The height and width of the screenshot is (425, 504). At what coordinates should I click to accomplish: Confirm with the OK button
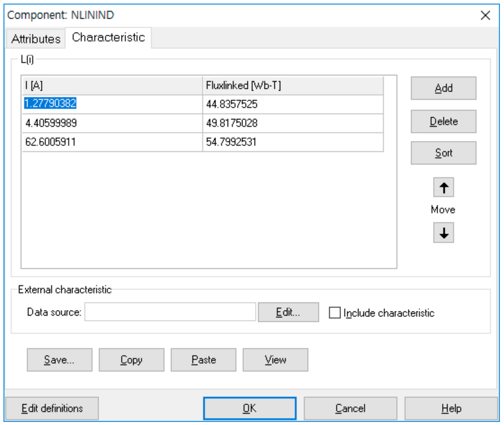249,408
